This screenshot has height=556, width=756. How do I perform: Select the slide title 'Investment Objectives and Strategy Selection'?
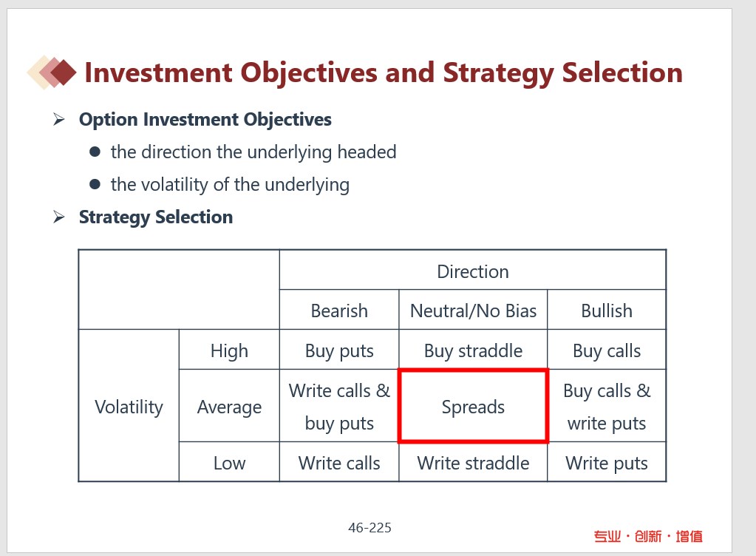(383, 72)
